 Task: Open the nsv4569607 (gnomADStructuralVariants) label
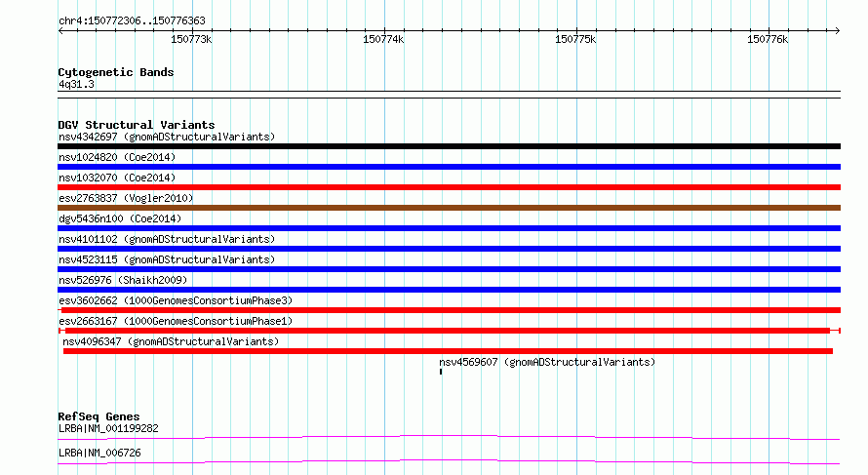[547, 362]
